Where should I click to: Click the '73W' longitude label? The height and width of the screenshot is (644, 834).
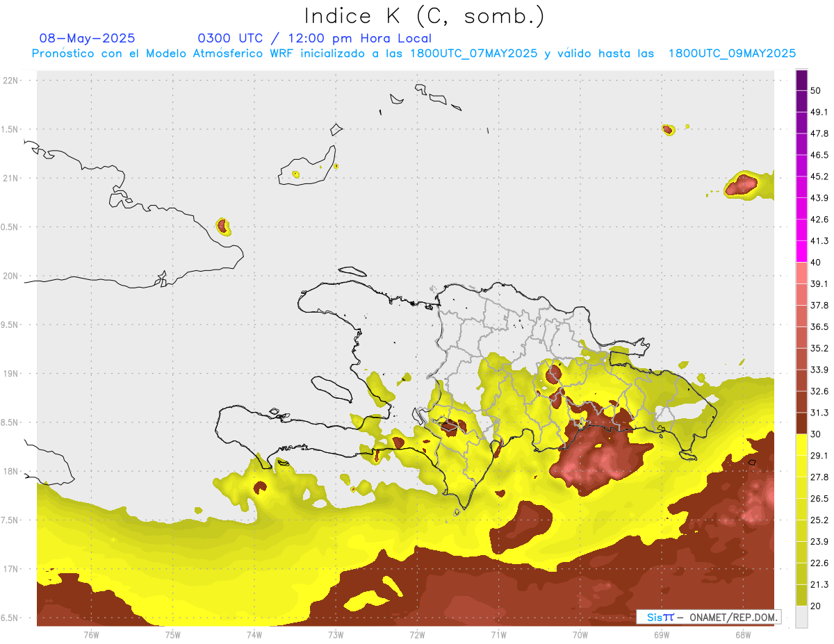point(336,635)
